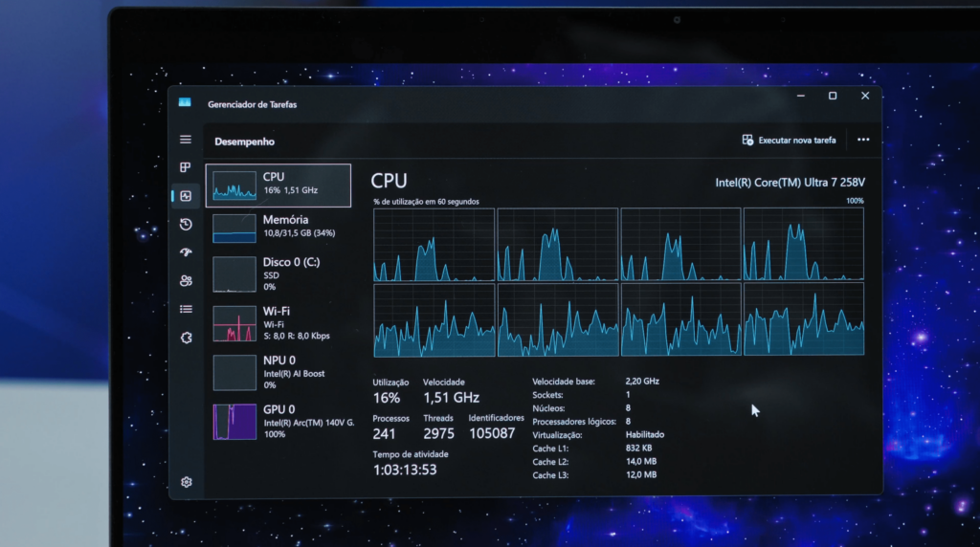Viewport: 980px width, 547px height.
Task: Click the uptime value 1:03:13:53
Action: click(x=405, y=470)
